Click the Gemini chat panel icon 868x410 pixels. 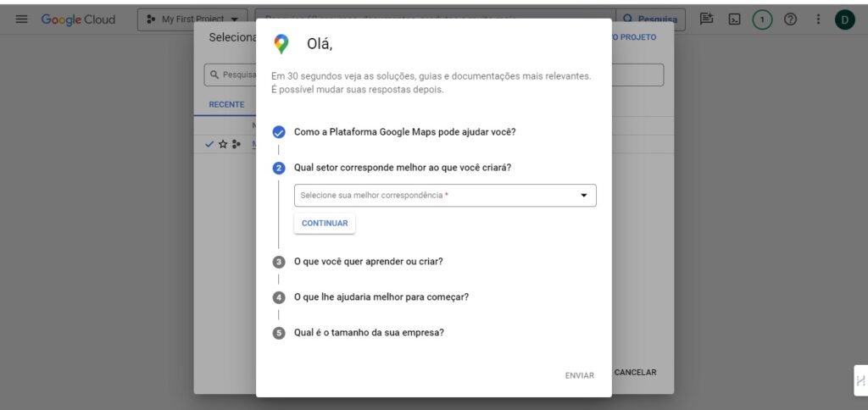point(707,19)
